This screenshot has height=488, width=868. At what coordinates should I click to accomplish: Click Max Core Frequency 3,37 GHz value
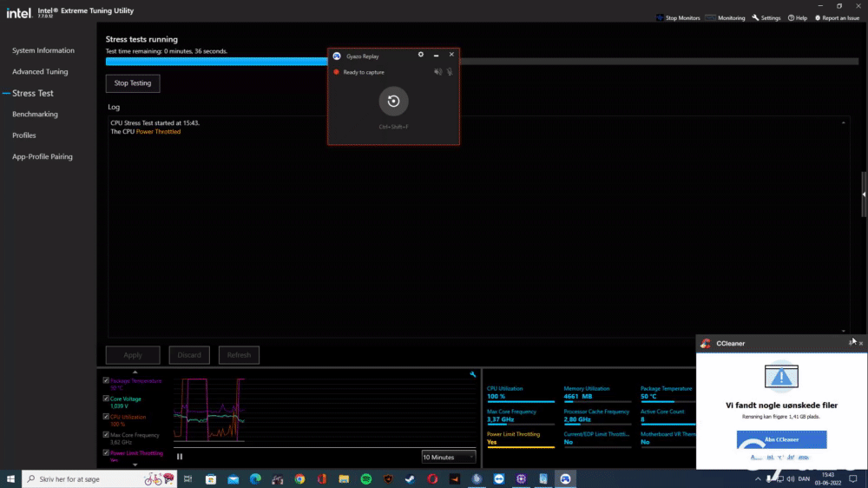pyautogui.click(x=501, y=419)
